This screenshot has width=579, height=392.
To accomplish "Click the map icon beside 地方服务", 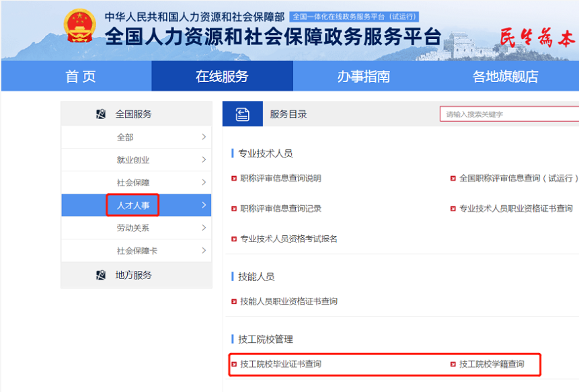I will coord(101,275).
